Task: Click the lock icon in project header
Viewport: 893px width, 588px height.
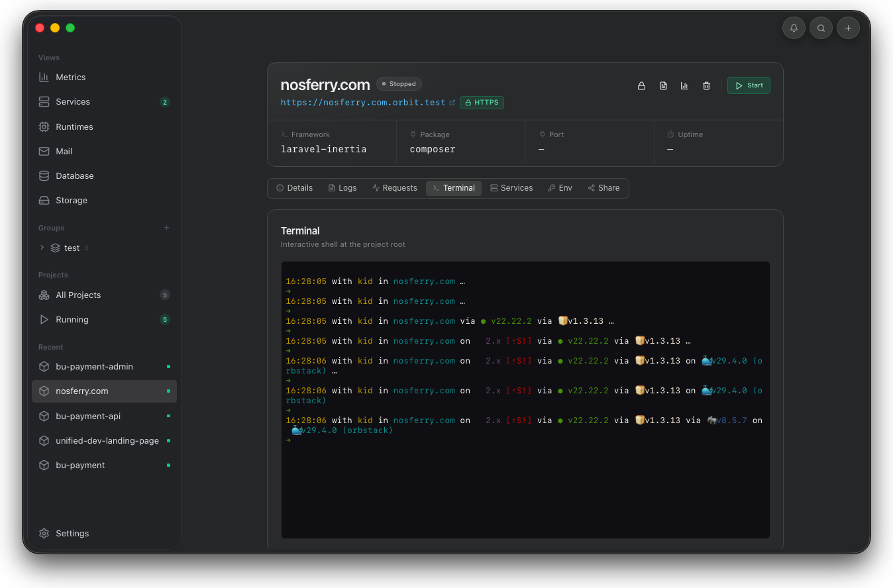Action: (x=641, y=85)
